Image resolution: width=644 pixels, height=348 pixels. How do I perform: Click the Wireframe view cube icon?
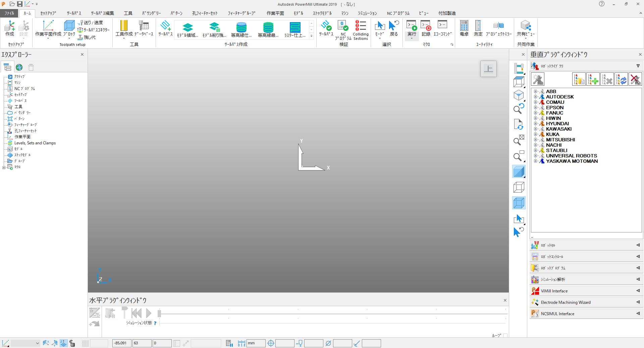tap(519, 187)
